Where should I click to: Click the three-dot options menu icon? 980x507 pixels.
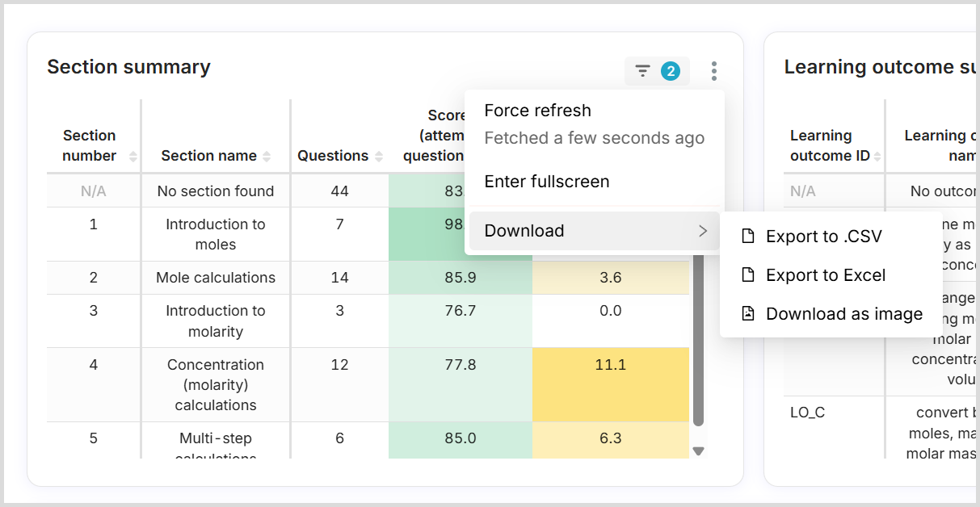pos(713,71)
